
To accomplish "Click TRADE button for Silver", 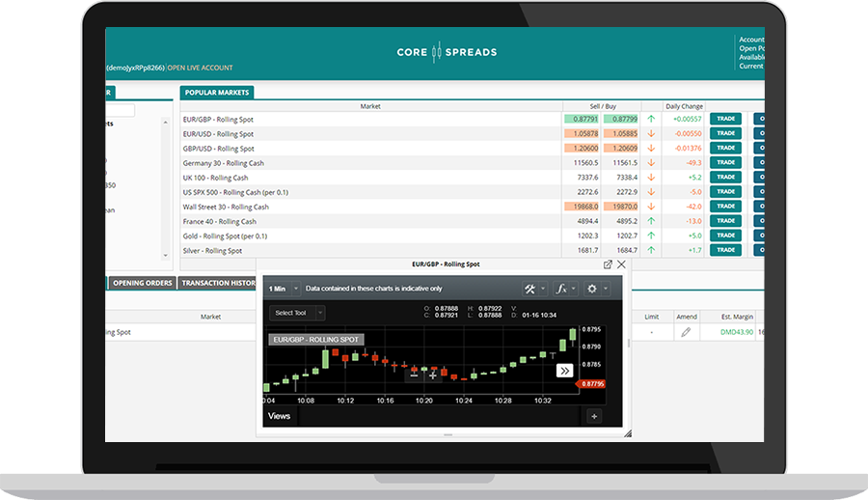I will [725, 250].
